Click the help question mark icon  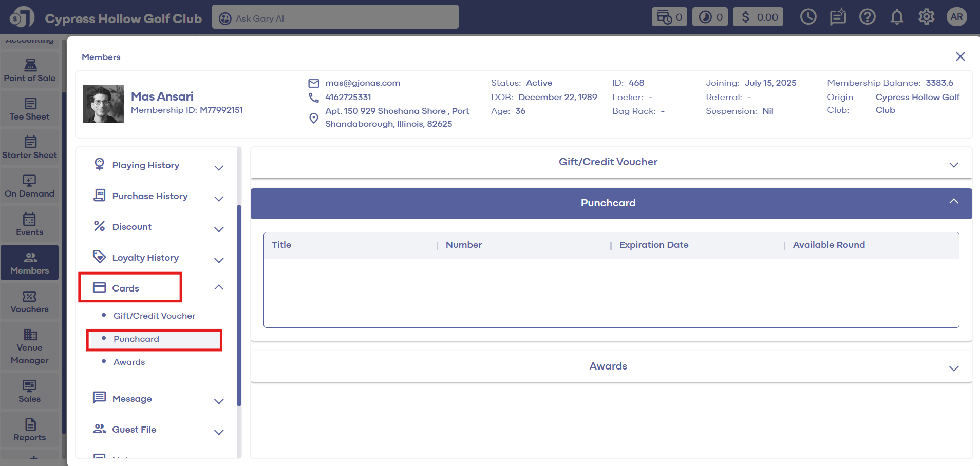pos(867,17)
